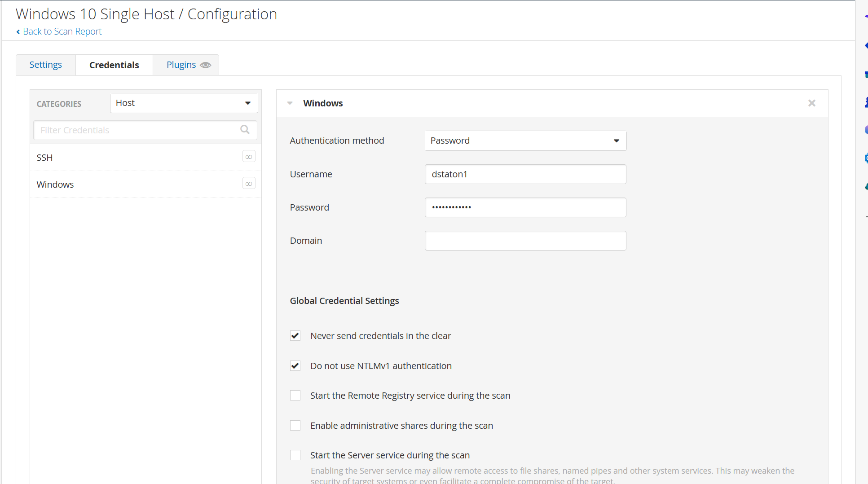Click inside the Domain input field
Image resolution: width=868 pixels, height=484 pixels.
coord(525,241)
